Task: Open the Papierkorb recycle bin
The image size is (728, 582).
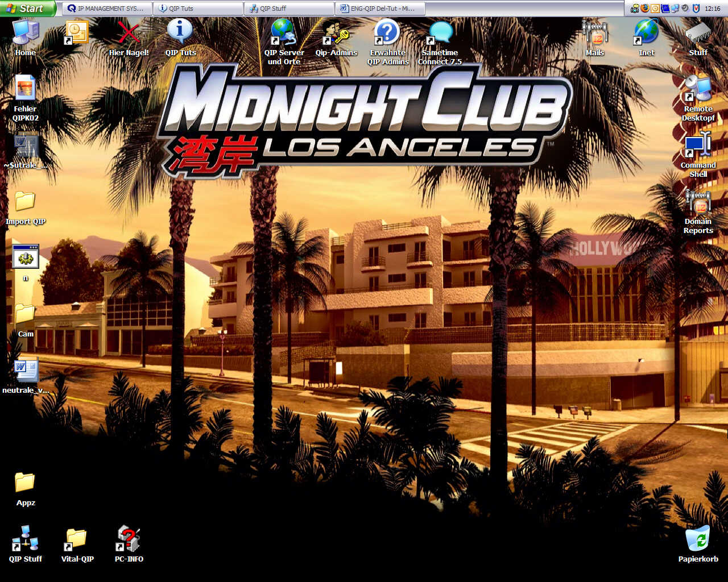Action: coord(698,543)
